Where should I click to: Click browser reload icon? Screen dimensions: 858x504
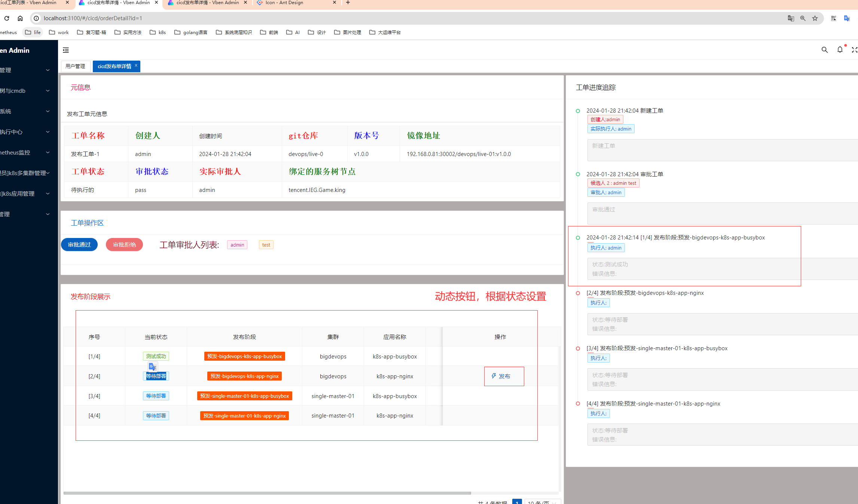pos(7,18)
